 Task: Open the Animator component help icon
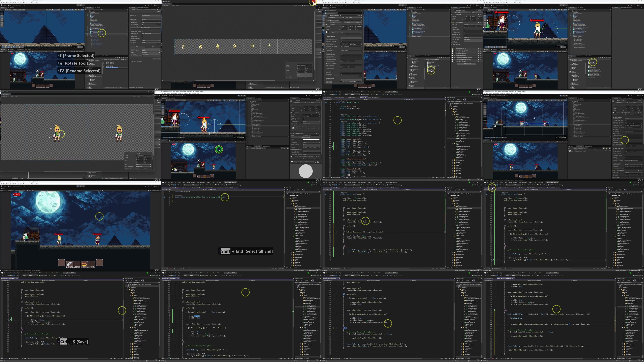click(317, 113)
